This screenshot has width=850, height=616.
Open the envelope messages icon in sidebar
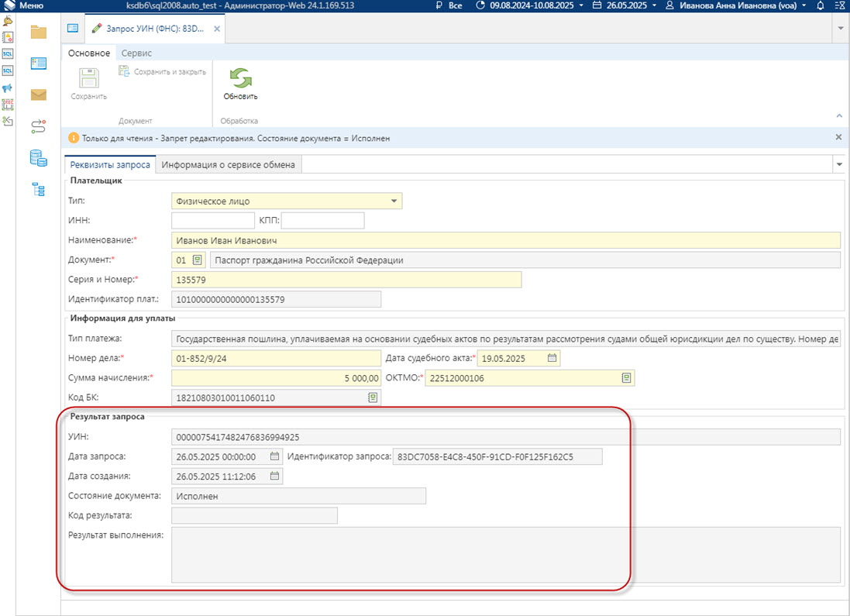click(39, 95)
